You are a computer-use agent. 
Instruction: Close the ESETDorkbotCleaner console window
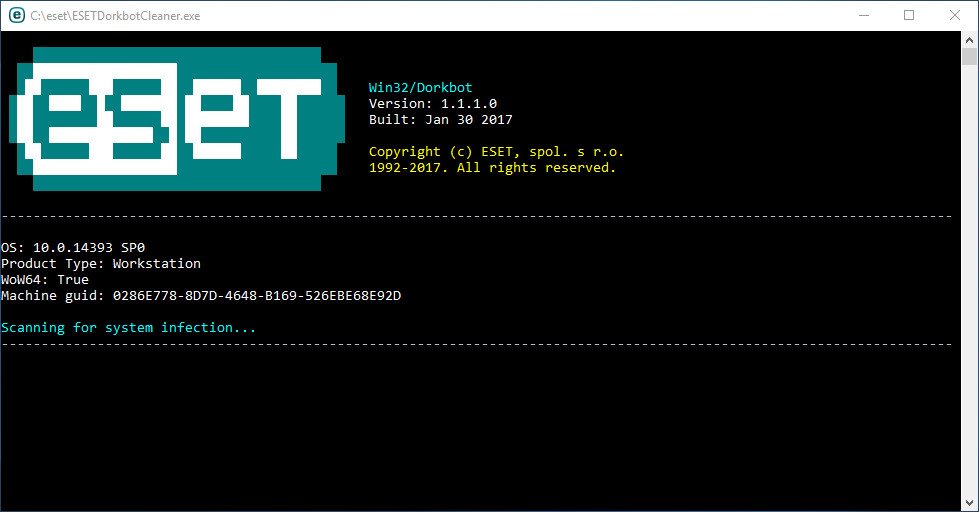pyautogui.click(x=955, y=16)
